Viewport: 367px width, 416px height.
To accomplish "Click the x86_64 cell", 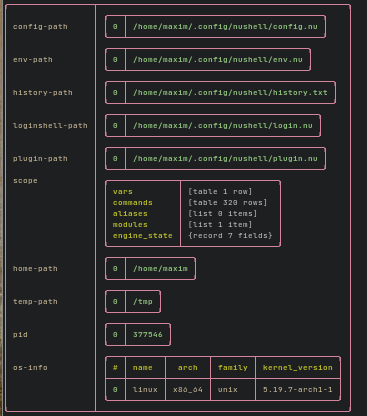I will pyautogui.click(x=188, y=390).
